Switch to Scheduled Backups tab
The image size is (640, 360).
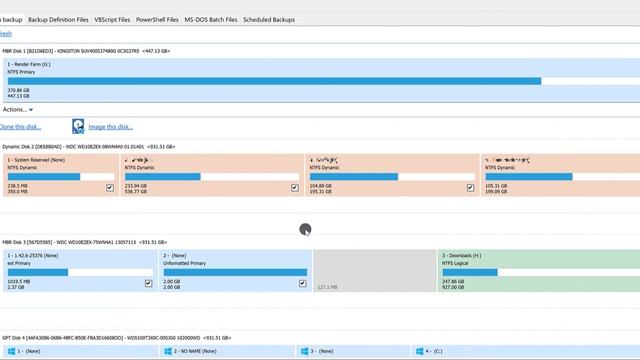[269, 20]
